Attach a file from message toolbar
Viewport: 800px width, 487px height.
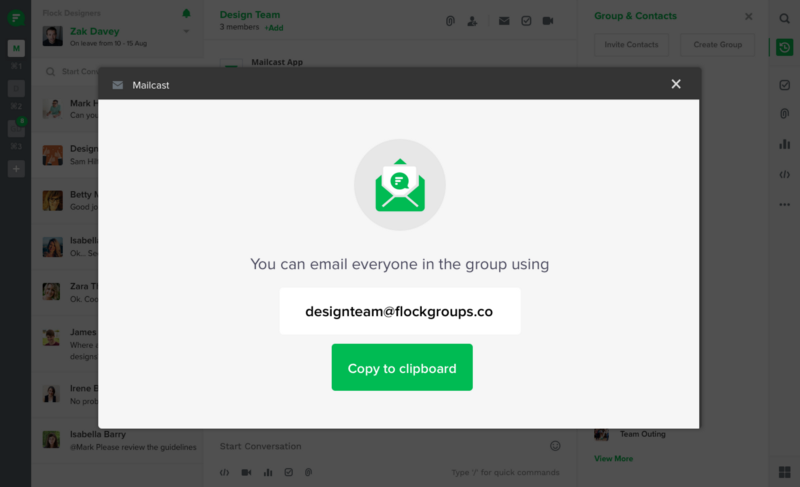[309, 472]
